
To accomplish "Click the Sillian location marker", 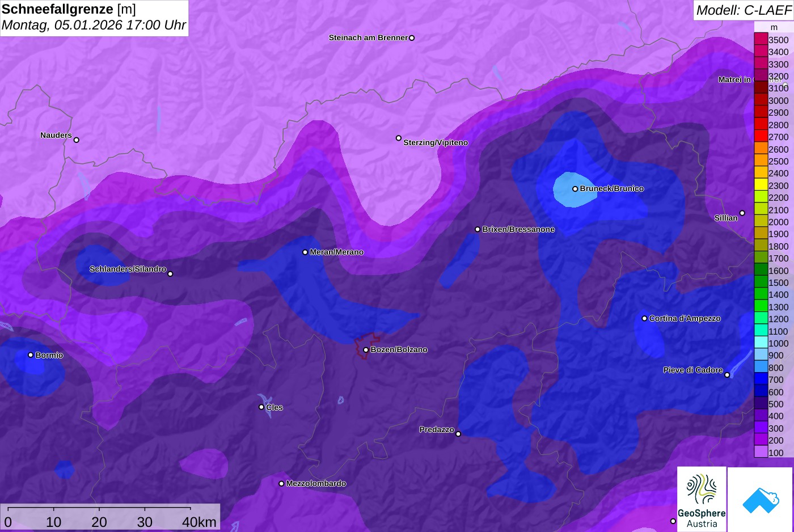I will 742,213.
